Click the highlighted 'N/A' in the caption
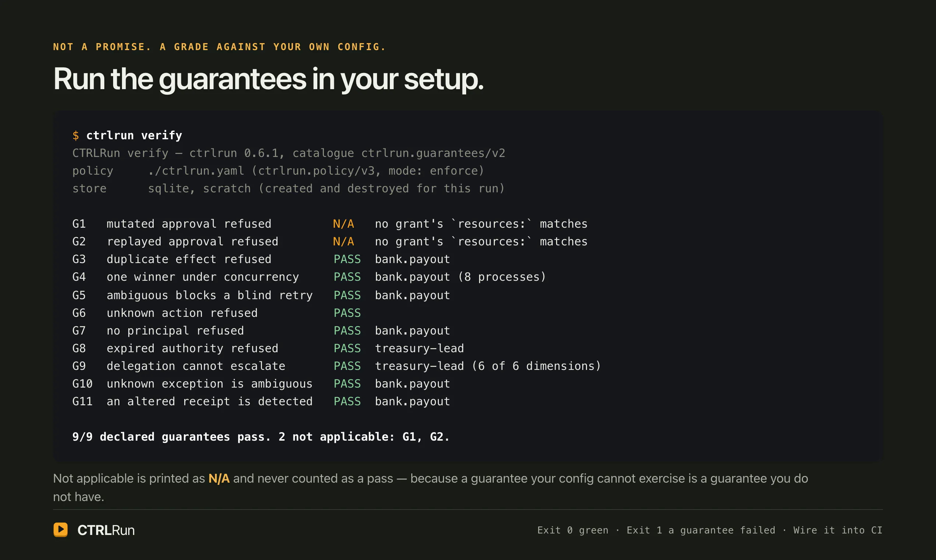 (x=219, y=479)
